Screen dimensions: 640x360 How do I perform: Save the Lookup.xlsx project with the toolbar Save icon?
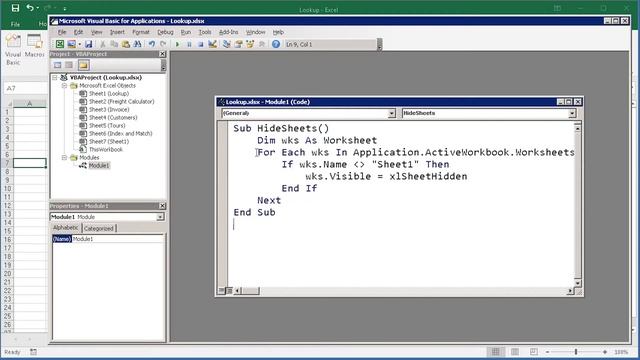coord(88,44)
